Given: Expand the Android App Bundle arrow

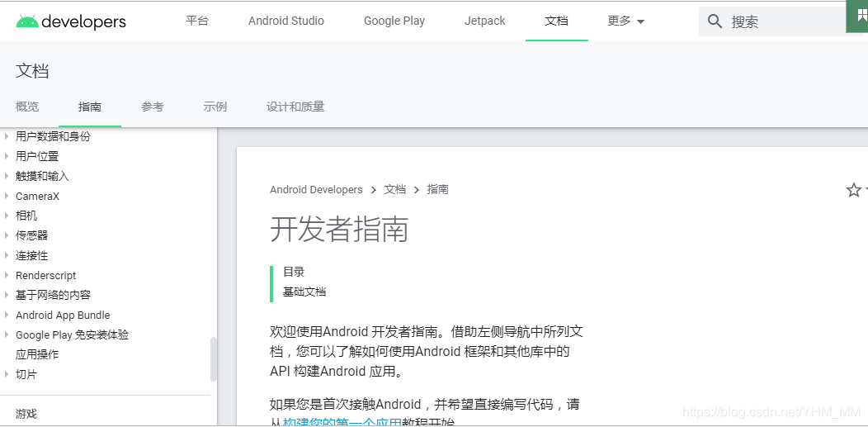Looking at the screenshot, I should click(6, 315).
